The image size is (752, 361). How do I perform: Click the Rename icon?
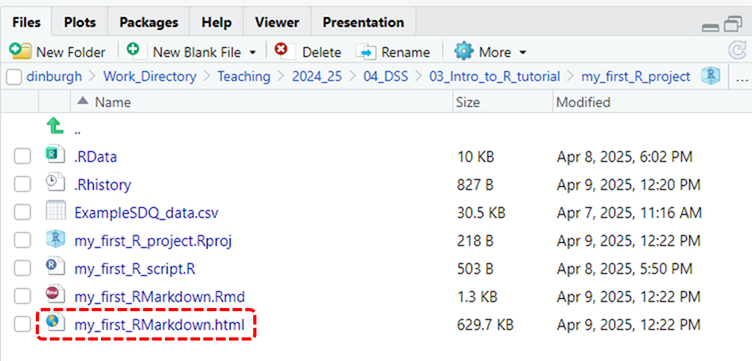(367, 52)
